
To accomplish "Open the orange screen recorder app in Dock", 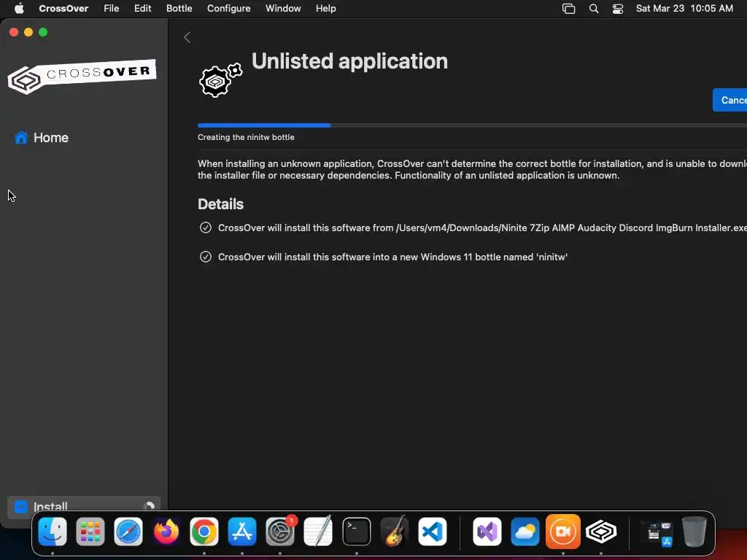I will tap(563, 532).
